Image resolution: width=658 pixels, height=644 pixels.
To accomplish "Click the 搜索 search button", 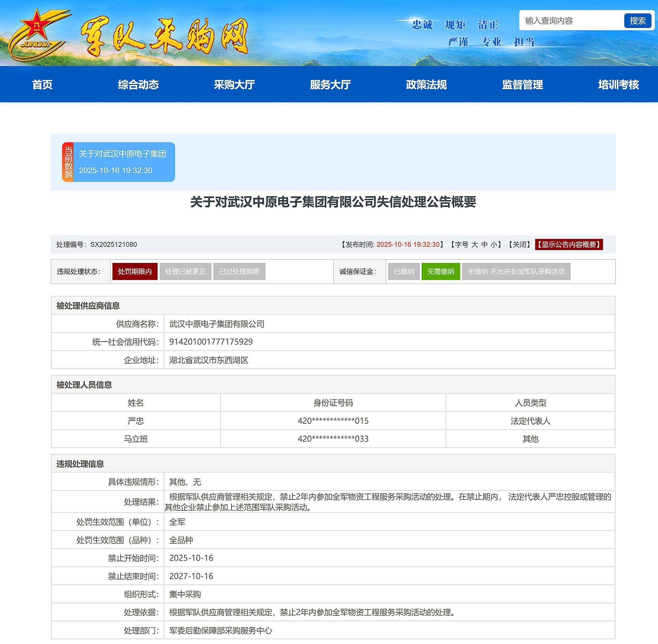I will [x=638, y=21].
